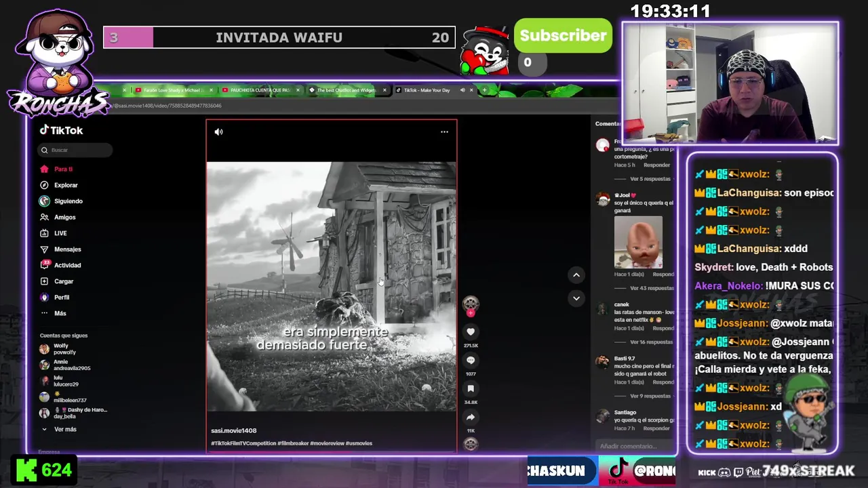Image resolution: width=868 pixels, height=488 pixels.
Task: Share video with arrow icon
Action: tap(471, 418)
